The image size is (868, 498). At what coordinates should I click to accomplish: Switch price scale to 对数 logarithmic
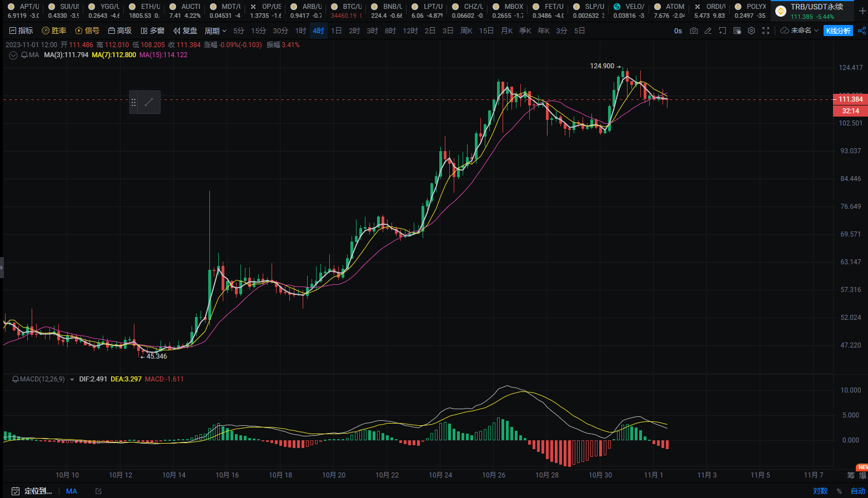click(x=820, y=491)
